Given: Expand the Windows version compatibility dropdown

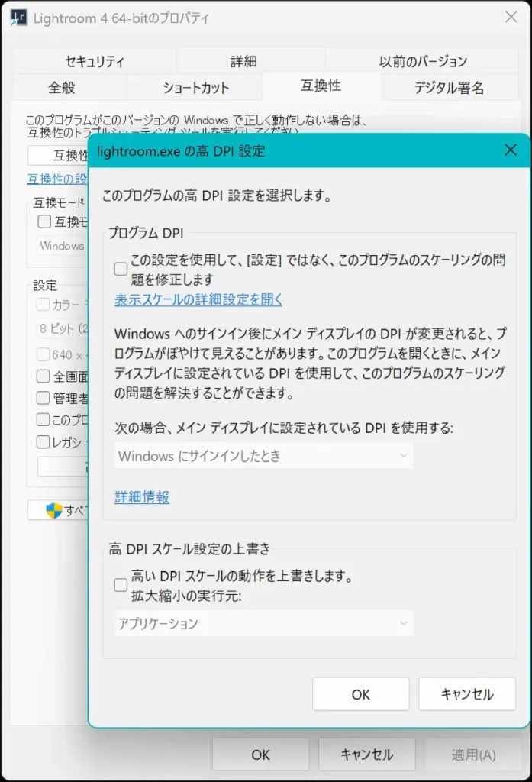Looking at the screenshot, I should tap(63, 246).
